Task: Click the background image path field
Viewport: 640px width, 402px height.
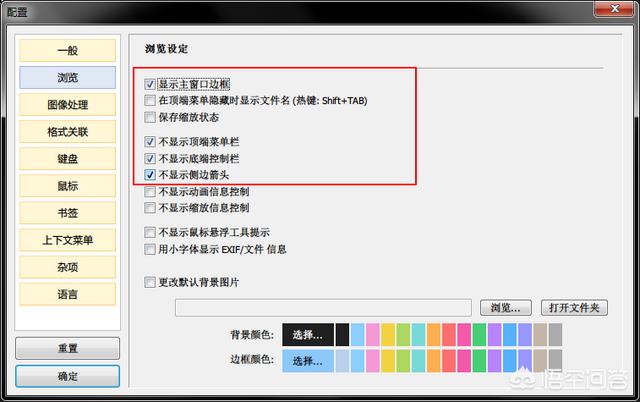Action: (x=323, y=308)
